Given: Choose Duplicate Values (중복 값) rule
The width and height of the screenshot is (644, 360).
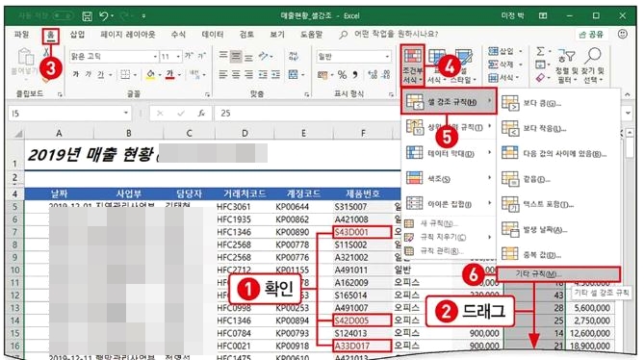Looking at the screenshot, I should (x=557, y=255).
